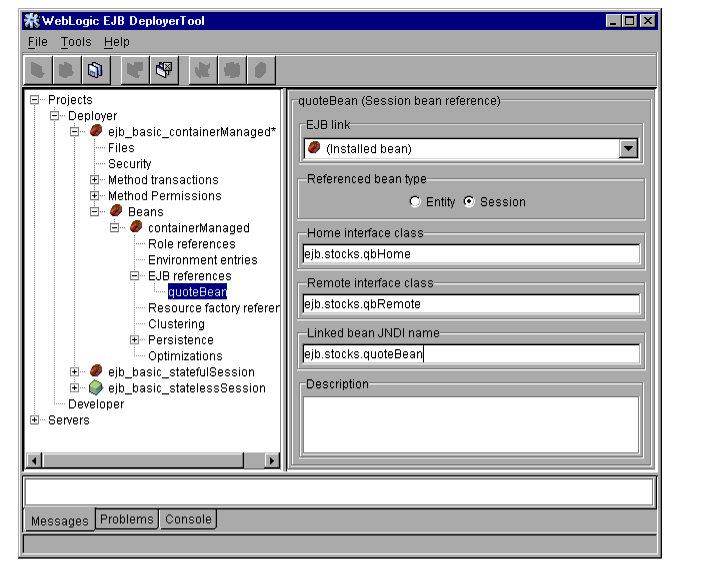Click the messages output area
Image resolution: width=713 pixels, height=561 pixels.
(340, 492)
